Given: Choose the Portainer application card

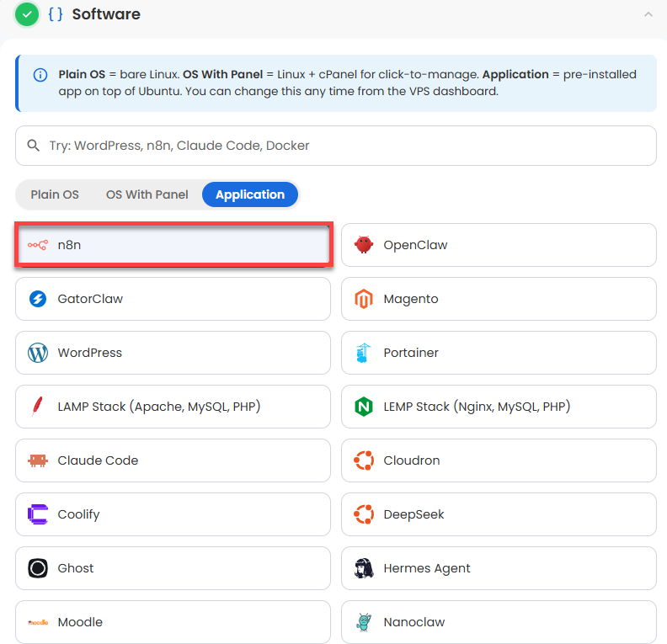Looking at the screenshot, I should (499, 353).
